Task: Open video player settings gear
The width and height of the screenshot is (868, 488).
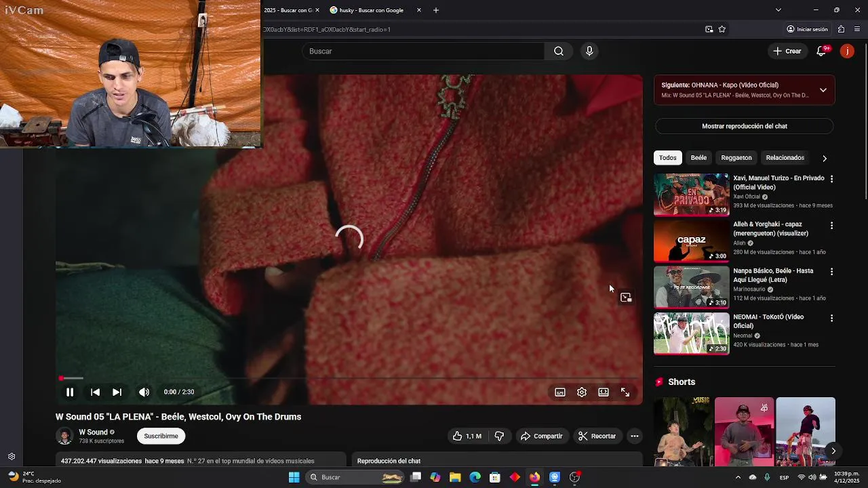Action: [x=582, y=392]
